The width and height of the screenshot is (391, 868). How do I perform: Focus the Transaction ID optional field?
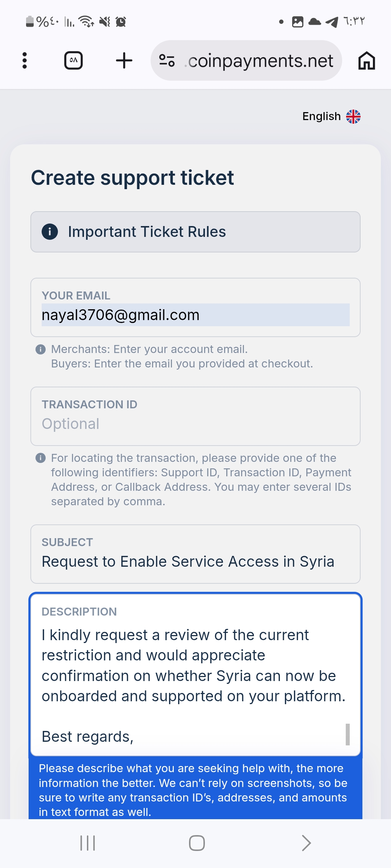coord(195,424)
